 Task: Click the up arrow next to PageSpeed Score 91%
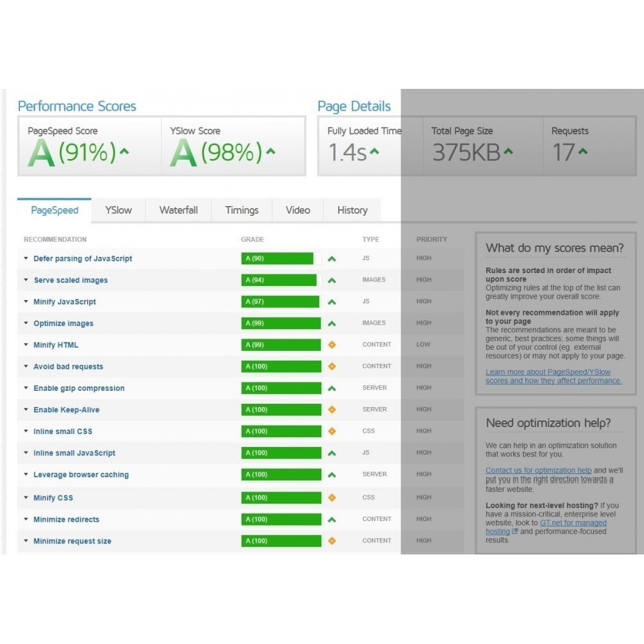[x=124, y=151]
